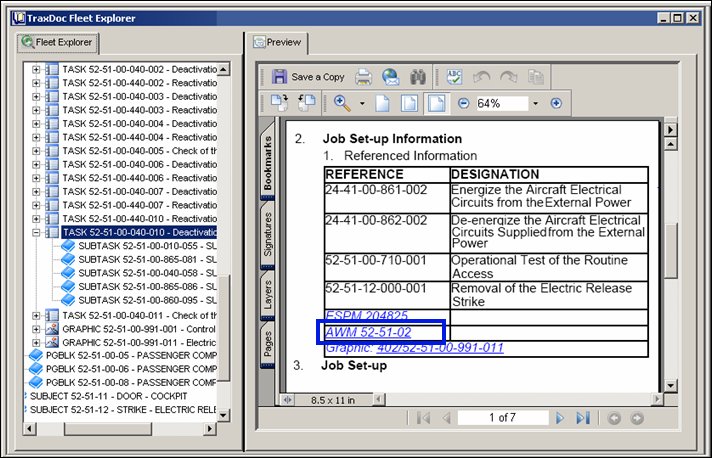Click the Save a Copy disk icon
The image size is (712, 458).
tap(279, 77)
